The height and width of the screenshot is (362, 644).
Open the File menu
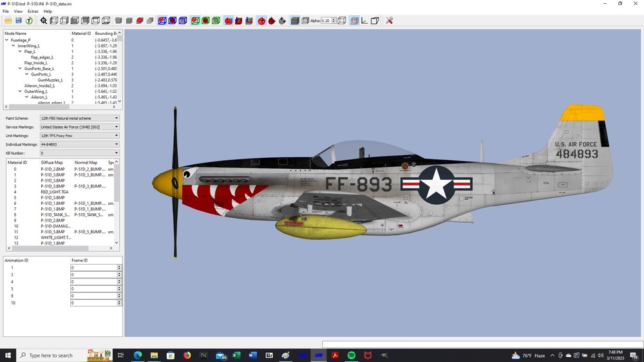(x=6, y=12)
